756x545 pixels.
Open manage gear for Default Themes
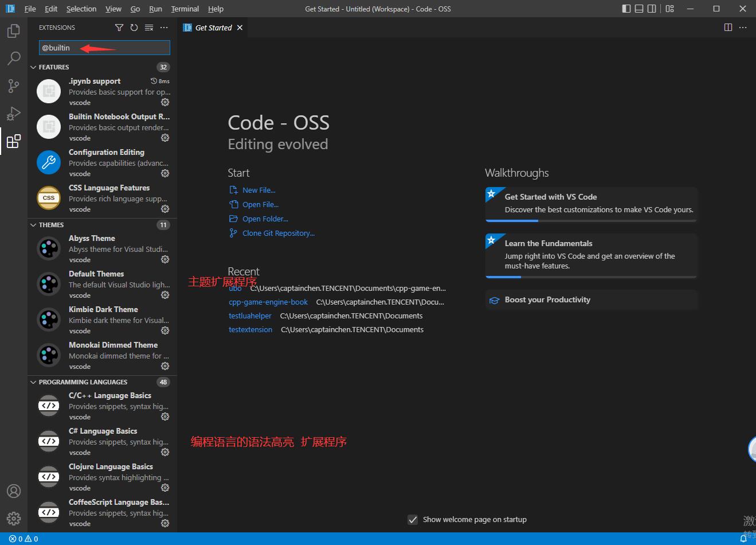click(x=165, y=295)
